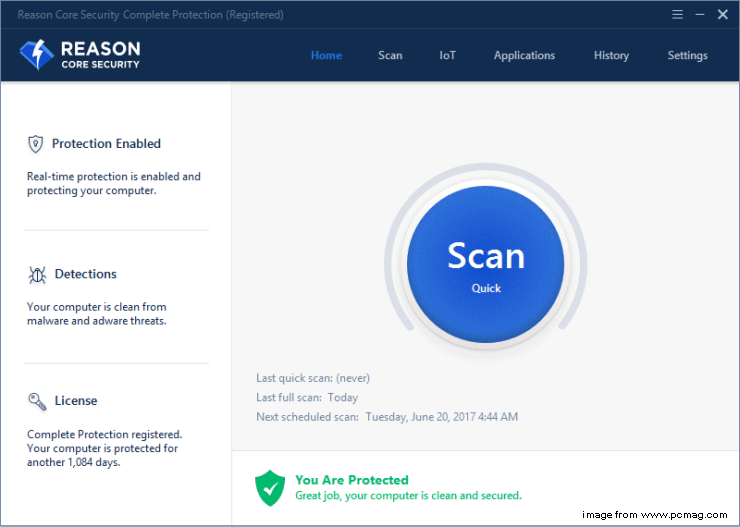Image resolution: width=740 pixels, height=527 pixels.
Task: Click the Protection Enabled heading
Action: [x=106, y=144]
